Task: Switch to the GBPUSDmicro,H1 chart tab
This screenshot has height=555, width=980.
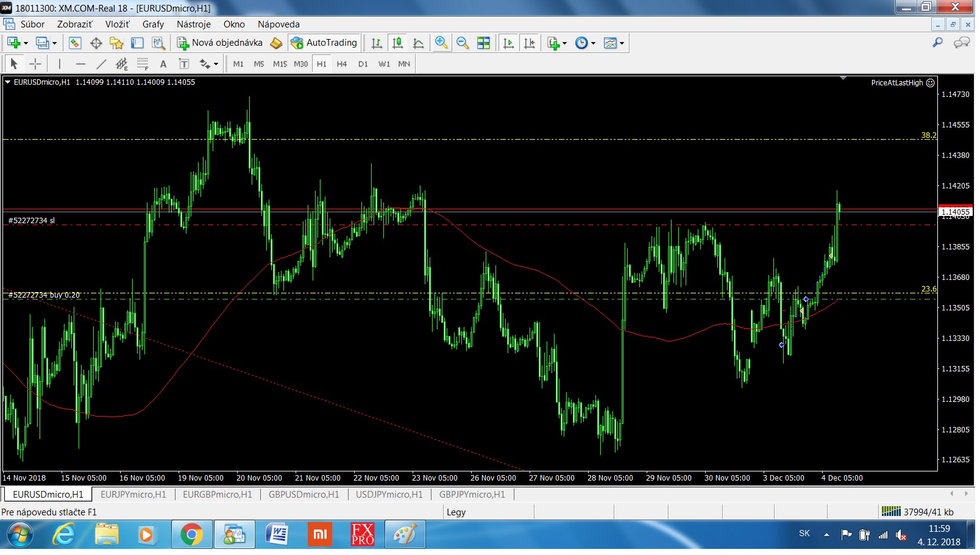Action: tap(304, 495)
